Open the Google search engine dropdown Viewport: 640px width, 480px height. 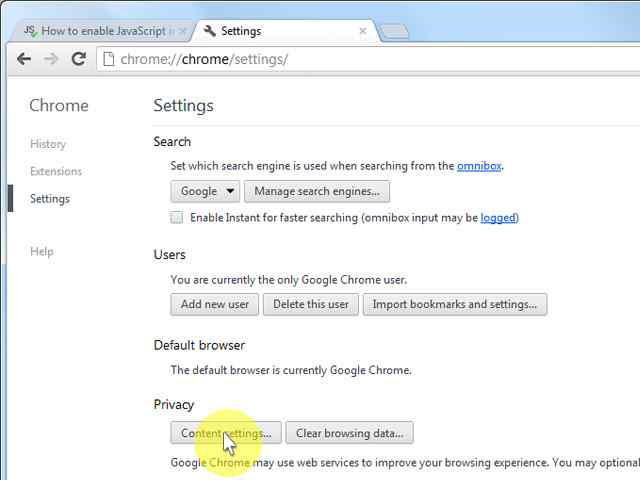coord(205,191)
